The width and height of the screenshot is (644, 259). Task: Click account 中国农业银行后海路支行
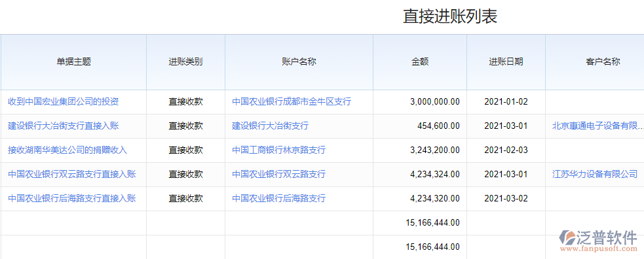279,198
